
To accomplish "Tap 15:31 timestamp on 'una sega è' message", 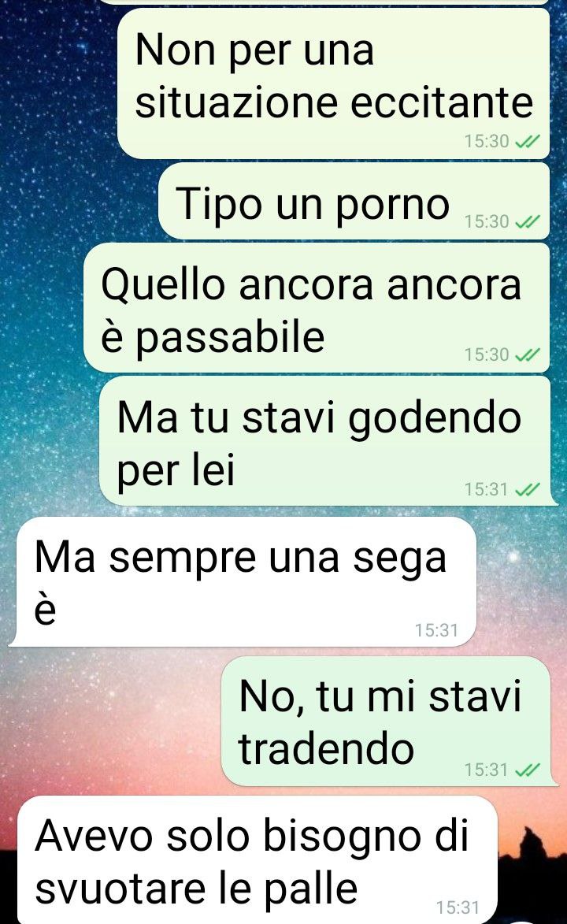I will 436,630.
